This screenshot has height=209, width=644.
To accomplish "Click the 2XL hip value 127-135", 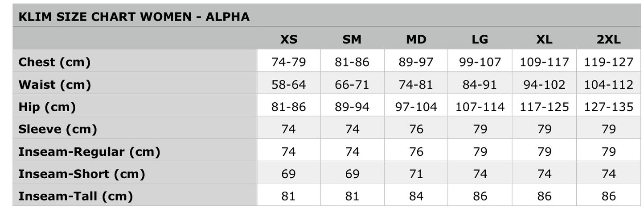I will [609, 107].
